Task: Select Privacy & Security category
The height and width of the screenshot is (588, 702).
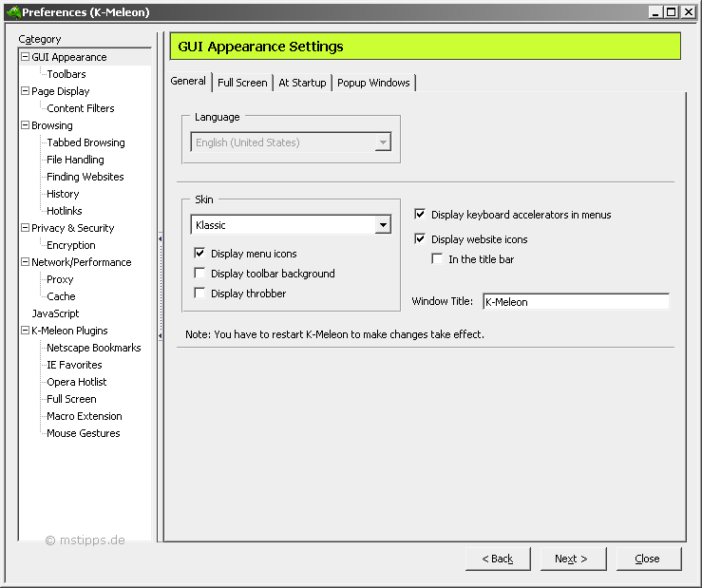Action: point(72,228)
